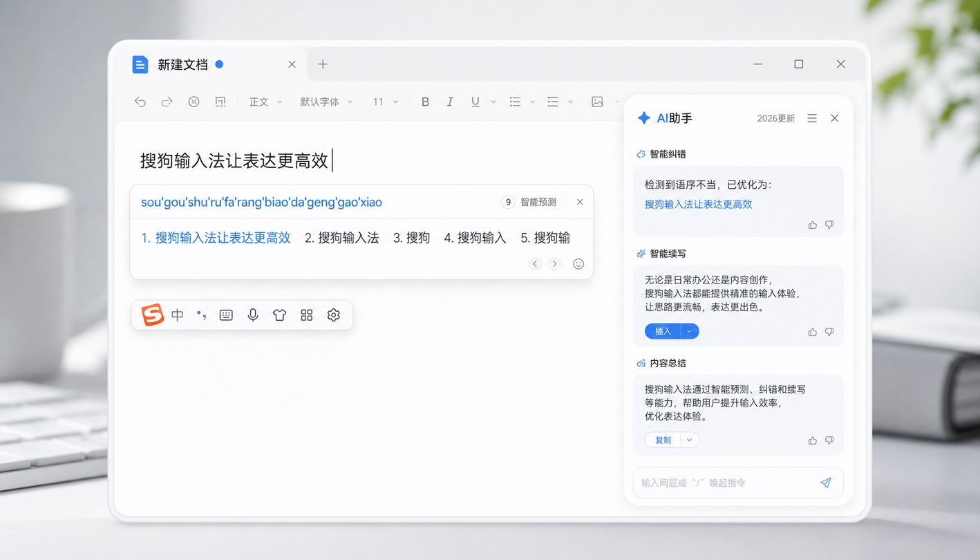Image resolution: width=980 pixels, height=560 pixels.
Task: Open the emoji smiley panel
Action: (x=579, y=263)
